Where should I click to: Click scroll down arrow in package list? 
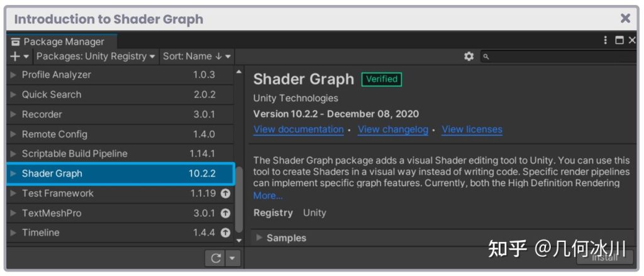click(238, 240)
